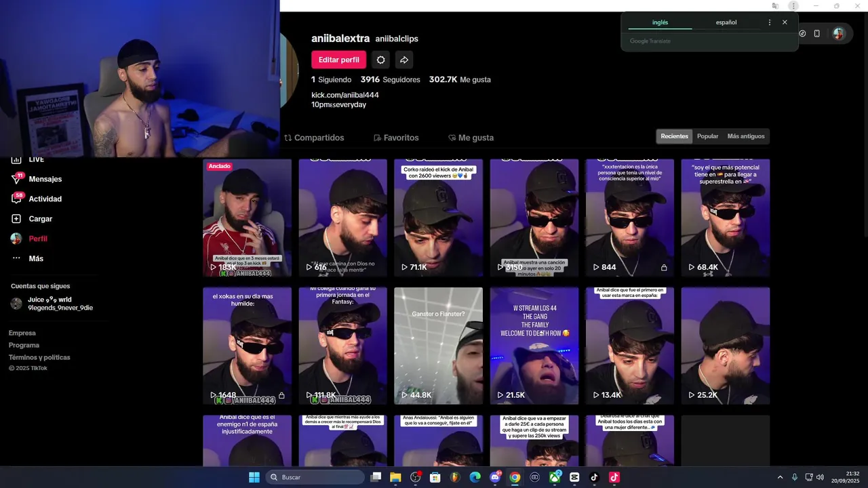Show hidden system tray icons
This screenshot has height=488, width=868.
click(780, 477)
